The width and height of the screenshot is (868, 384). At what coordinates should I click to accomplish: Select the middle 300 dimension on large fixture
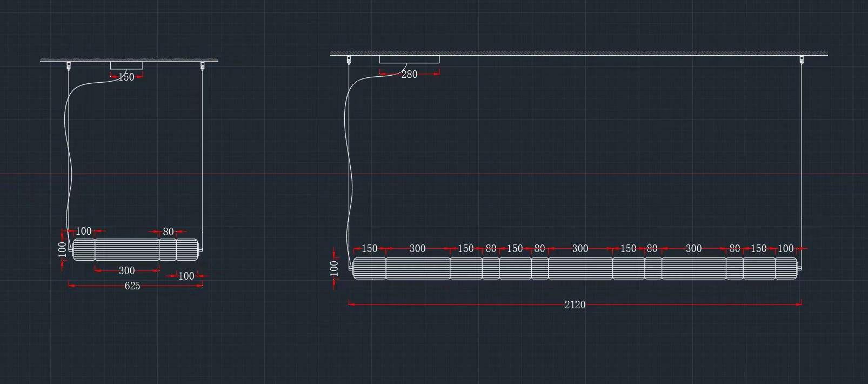click(580, 248)
